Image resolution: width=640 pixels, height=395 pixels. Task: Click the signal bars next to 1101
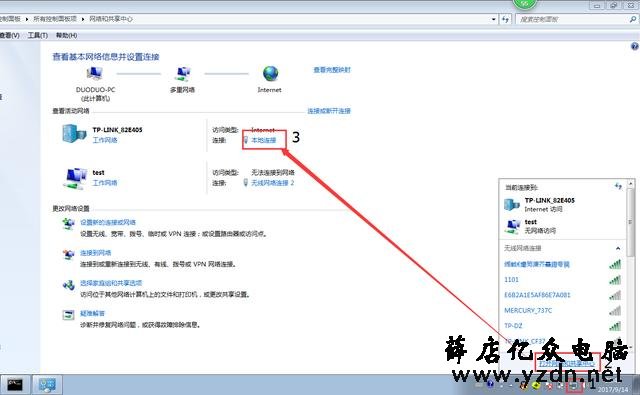coord(615,280)
